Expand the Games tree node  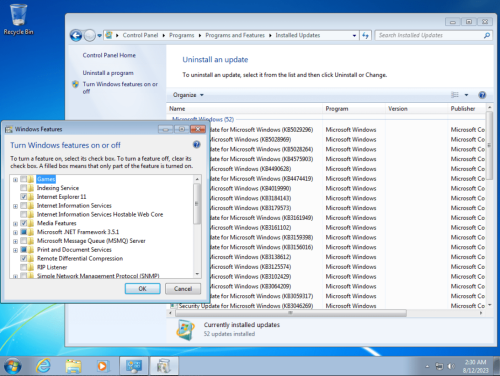tap(15, 180)
